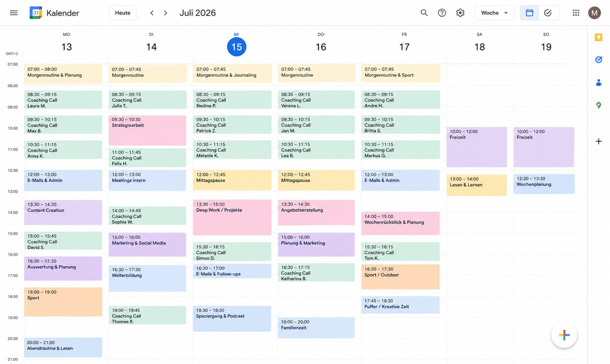Open Coaching Call Thomas R. event
The width and height of the screenshot is (610, 364).
147,315
